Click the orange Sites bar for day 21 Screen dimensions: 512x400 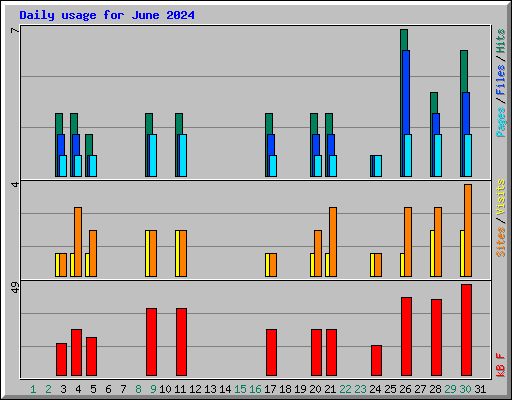(x=333, y=242)
